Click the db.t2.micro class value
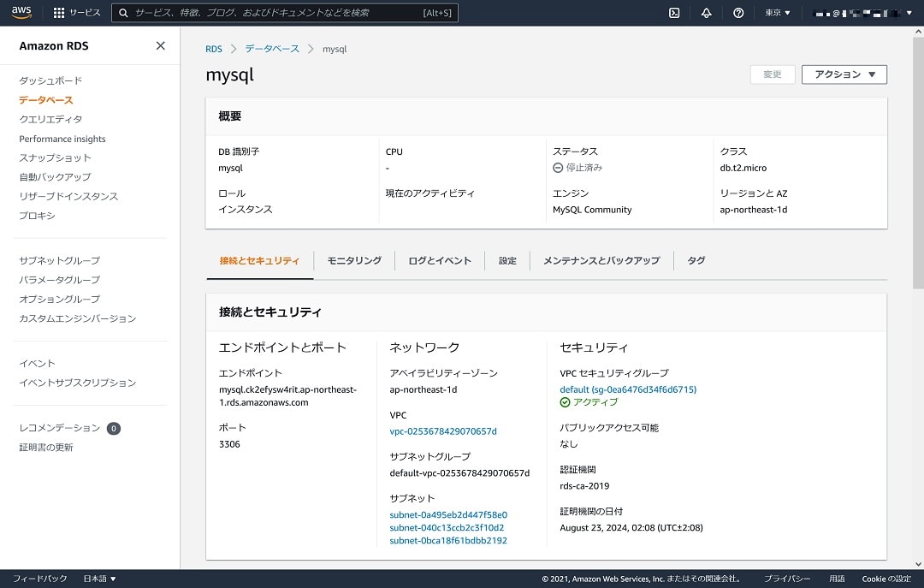 click(x=743, y=168)
